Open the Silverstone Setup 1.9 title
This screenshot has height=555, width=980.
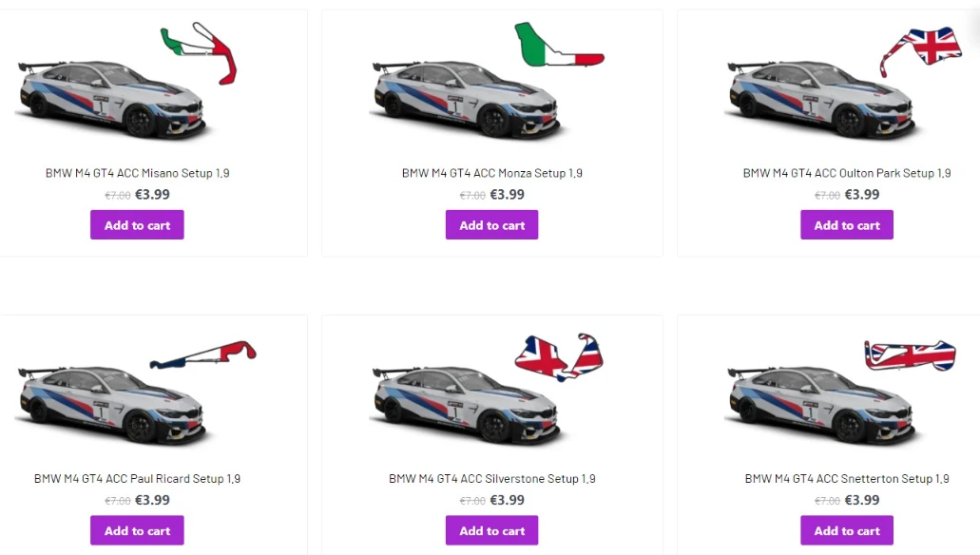pyautogui.click(x=491, y=479)
